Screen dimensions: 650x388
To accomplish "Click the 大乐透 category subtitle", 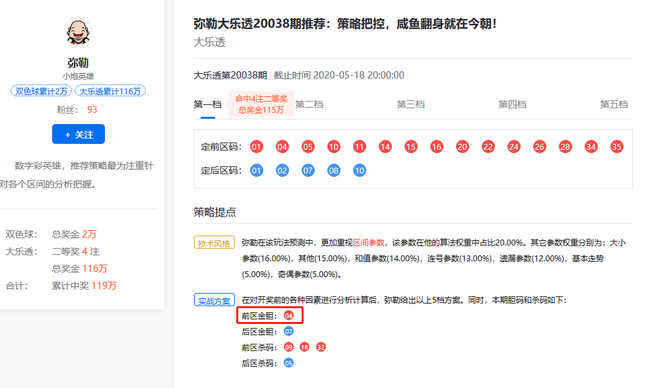I will 209,42.
